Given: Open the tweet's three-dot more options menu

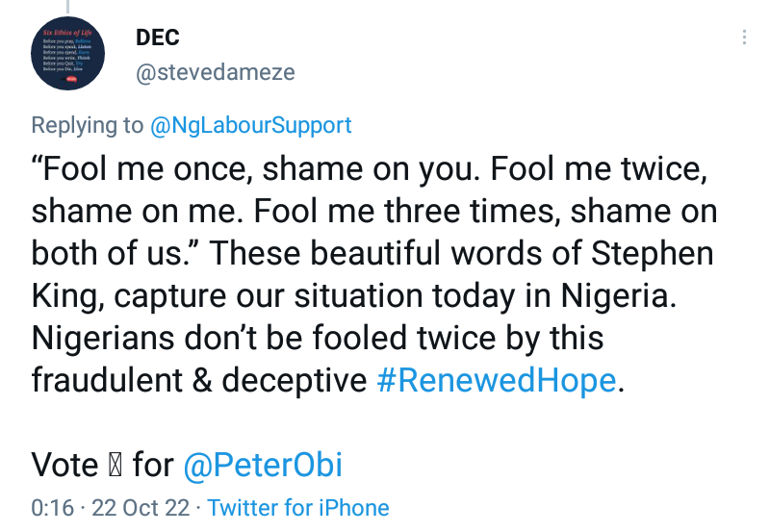Looking at the screenshot, I should pyautogui.click(x=744, y=38).
